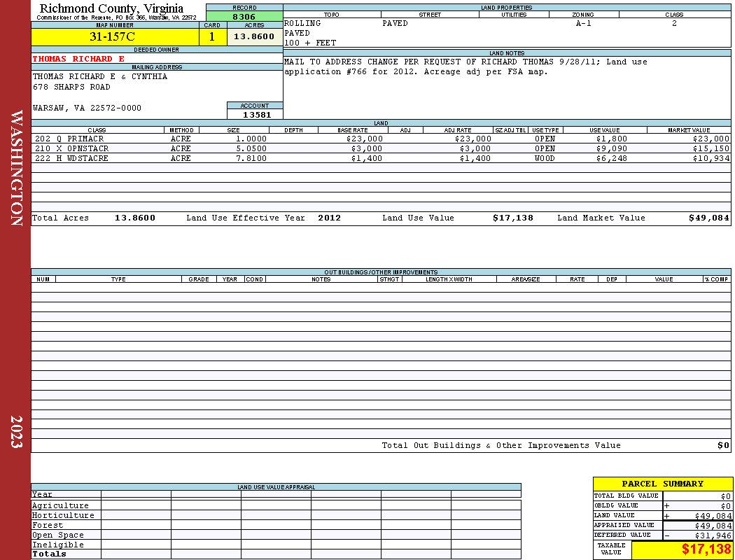Screen dimensions: 735x560
Task: Click Commissioner of the Revenue address line
Action: point(117,17)
